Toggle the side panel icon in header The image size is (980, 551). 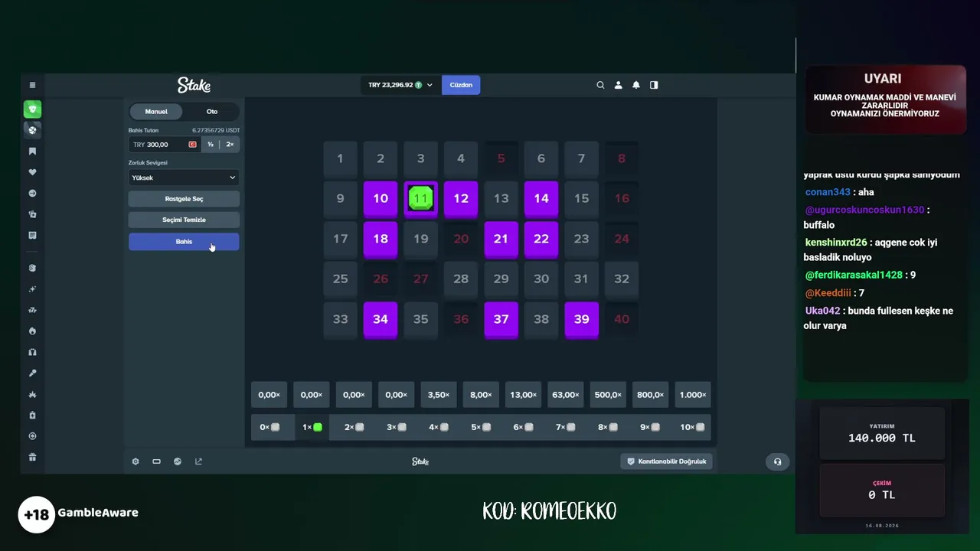[654, 85]
